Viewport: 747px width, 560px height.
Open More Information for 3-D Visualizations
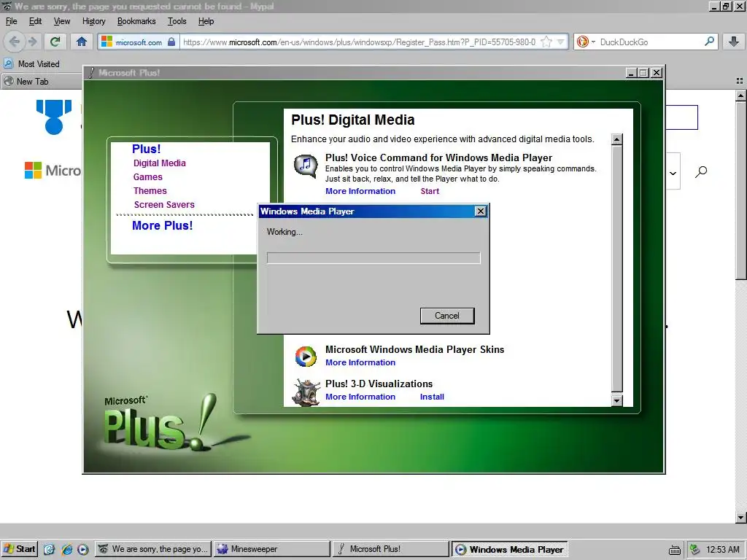coord(360,397)
